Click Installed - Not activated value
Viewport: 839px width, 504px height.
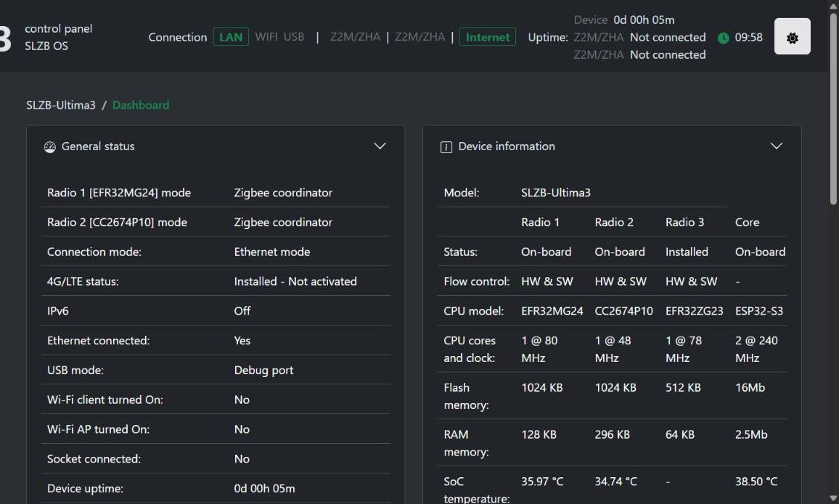[295, 281]
